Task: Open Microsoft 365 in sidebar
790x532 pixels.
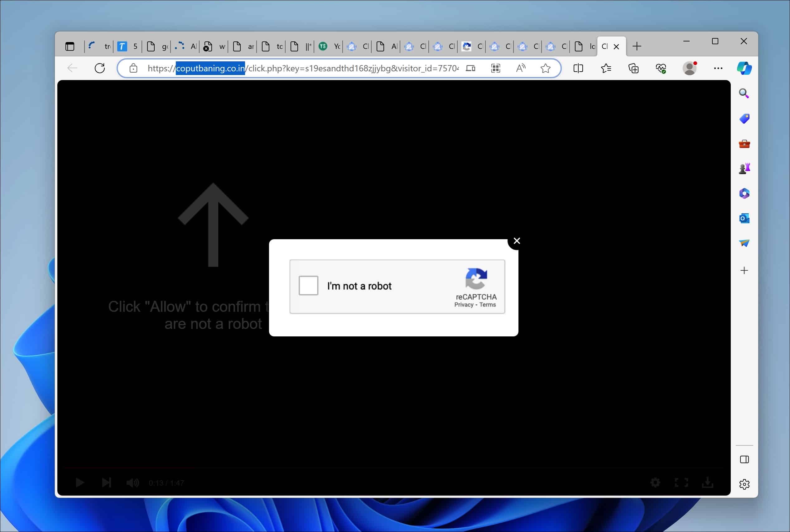Action: click(744, 193)
